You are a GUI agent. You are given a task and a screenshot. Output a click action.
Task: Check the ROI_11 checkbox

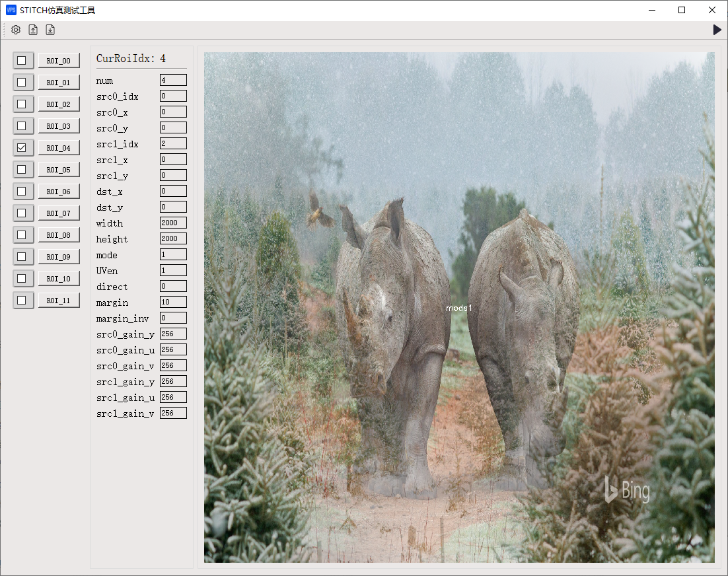point(22,301)
